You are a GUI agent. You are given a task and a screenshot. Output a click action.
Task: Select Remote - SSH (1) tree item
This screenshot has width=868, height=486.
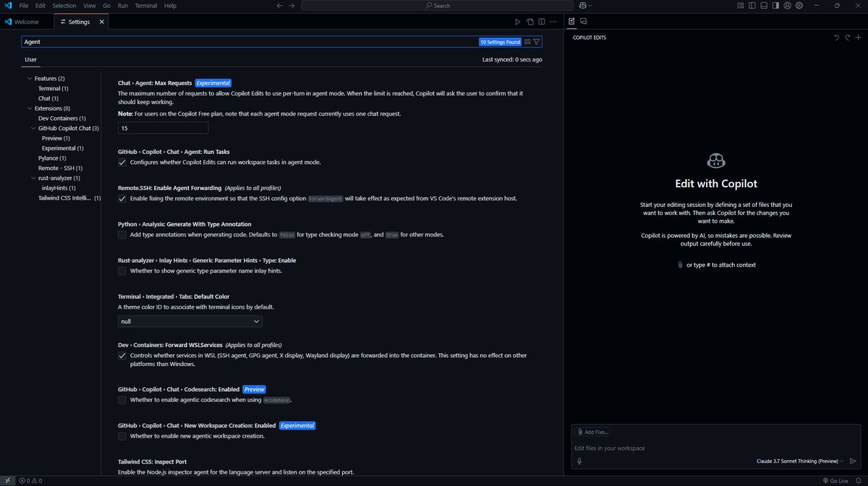click(x=61, y=168)
